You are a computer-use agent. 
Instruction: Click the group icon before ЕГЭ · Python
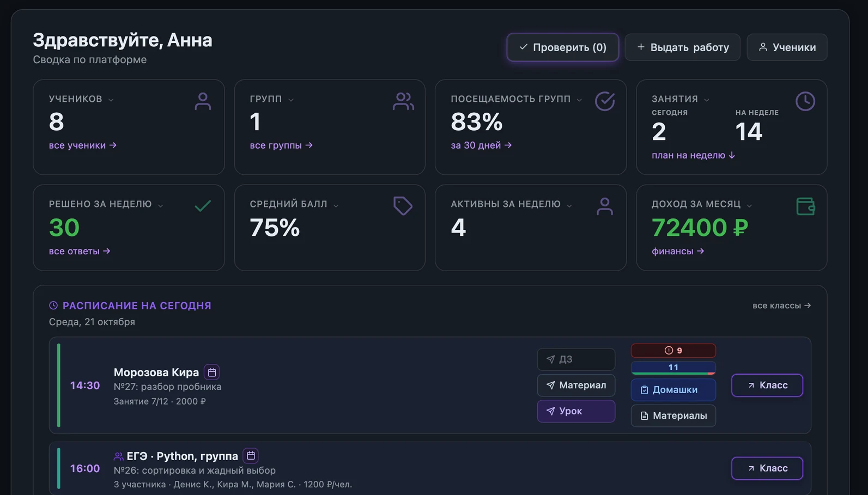pos(118,456)
